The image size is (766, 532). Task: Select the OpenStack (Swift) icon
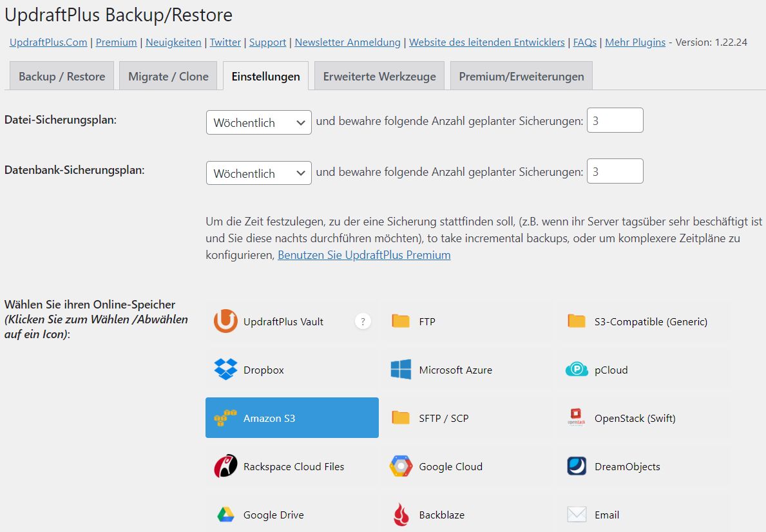[x=577, y=418]
